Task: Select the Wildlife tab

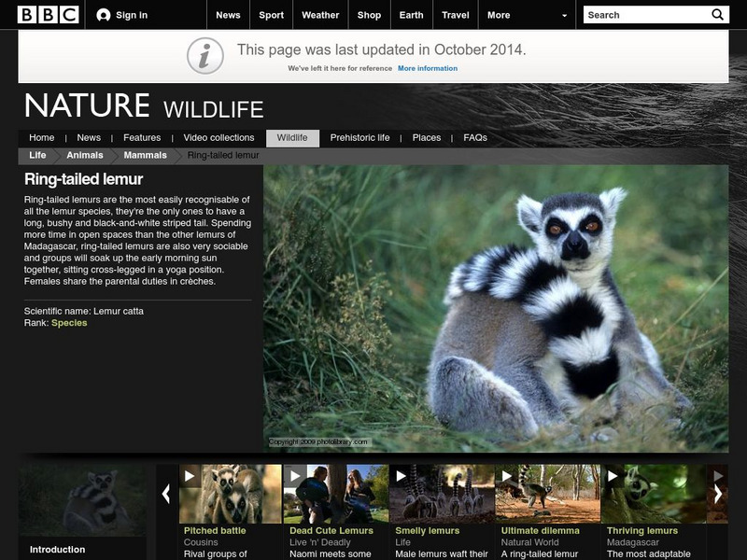Action: [x=292, y=138]
